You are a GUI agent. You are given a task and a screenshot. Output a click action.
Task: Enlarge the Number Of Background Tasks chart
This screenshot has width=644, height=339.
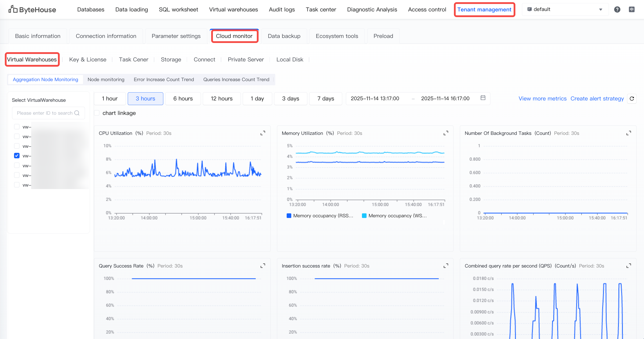(x=628, y=133)
